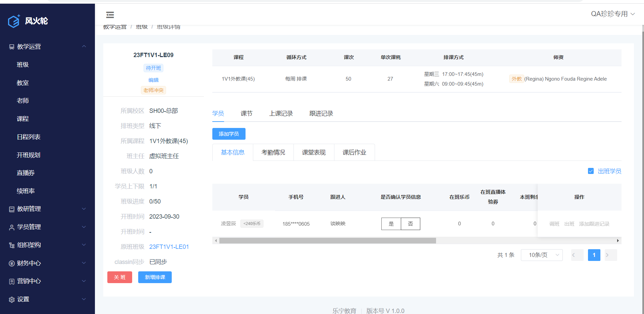Switch to the 课节 tab

pos(247,114)
